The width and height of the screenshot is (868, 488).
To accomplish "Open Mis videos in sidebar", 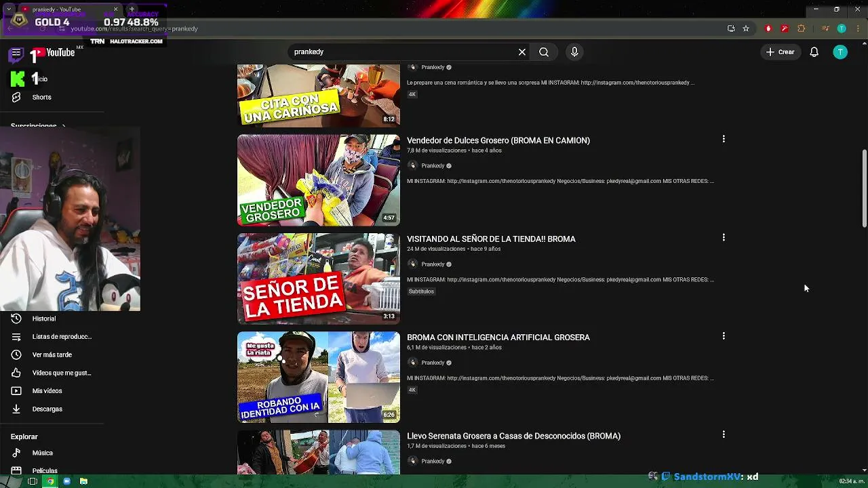I will coord(47,391).
